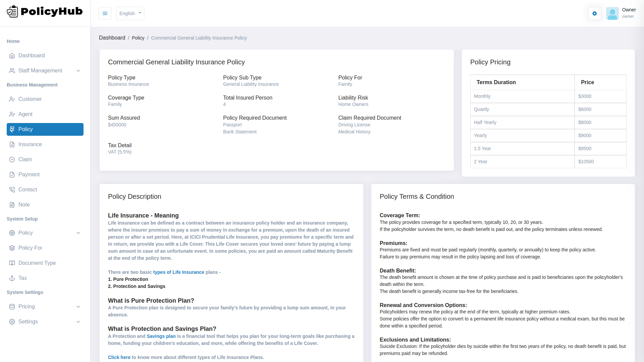Click the Tax dollar icon under System Setup
This screenshot has height=362, width=644.
(x=12, y=278)
